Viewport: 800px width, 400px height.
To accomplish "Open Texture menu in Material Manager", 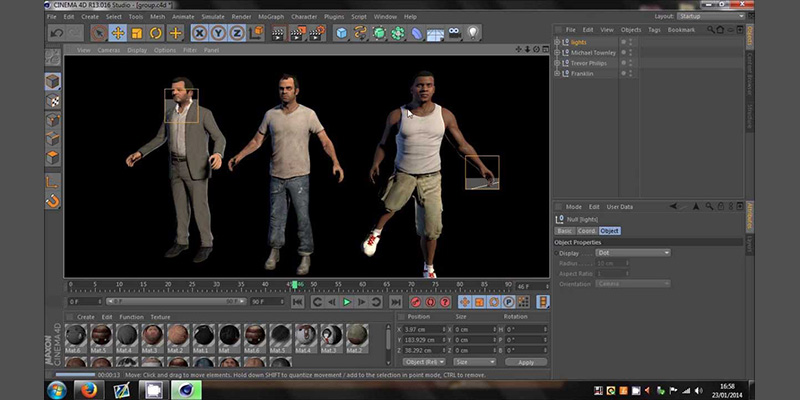I will pyautogui.click(x=160, y=317).
